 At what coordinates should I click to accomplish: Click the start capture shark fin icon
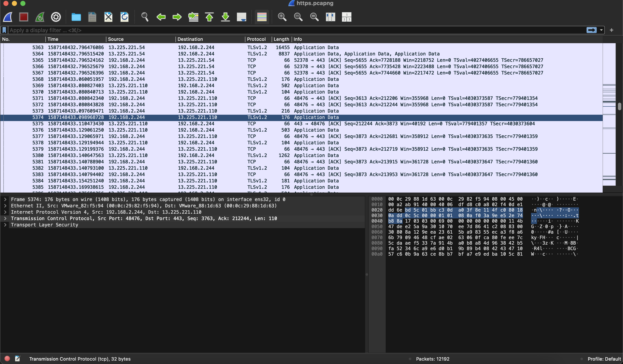coord(8,17)
